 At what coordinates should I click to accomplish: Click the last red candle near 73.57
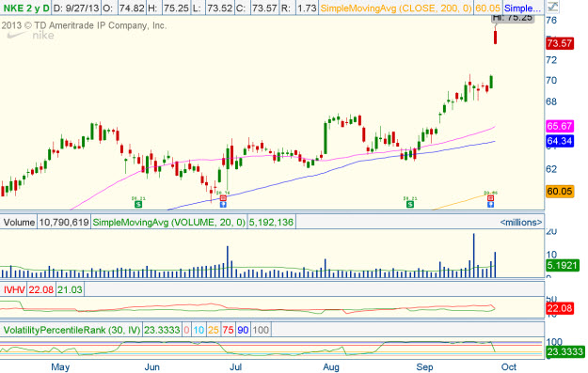click(496, 37)
